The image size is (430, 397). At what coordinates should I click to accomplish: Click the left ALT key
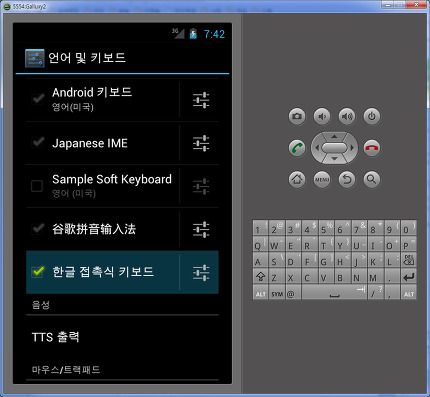click(x=260, y=293)
